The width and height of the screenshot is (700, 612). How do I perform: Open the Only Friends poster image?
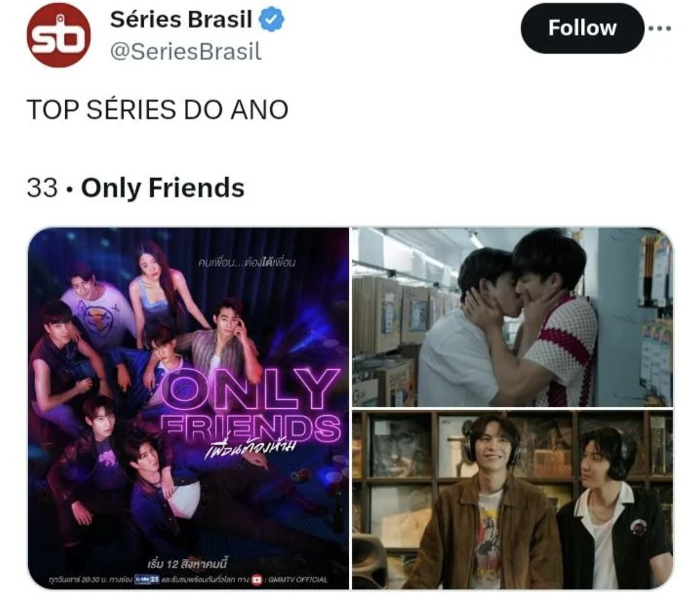(x=188, y=408)
